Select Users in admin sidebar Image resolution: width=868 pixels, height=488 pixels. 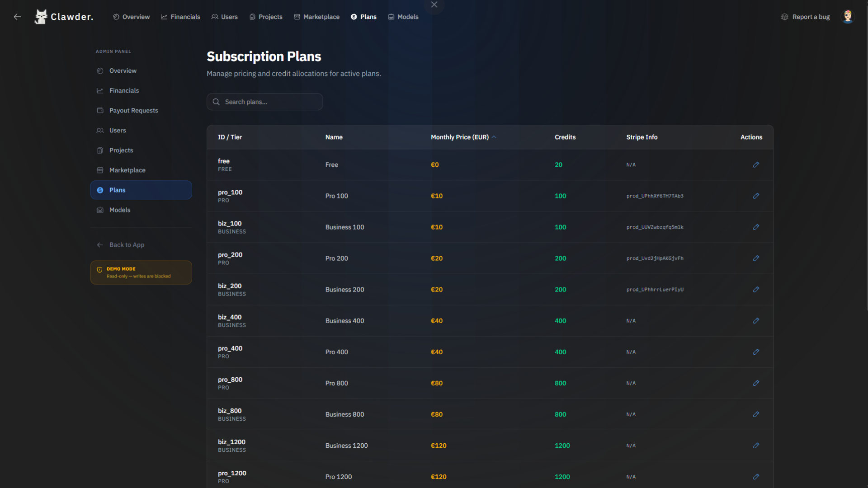[x=141, y=131]
